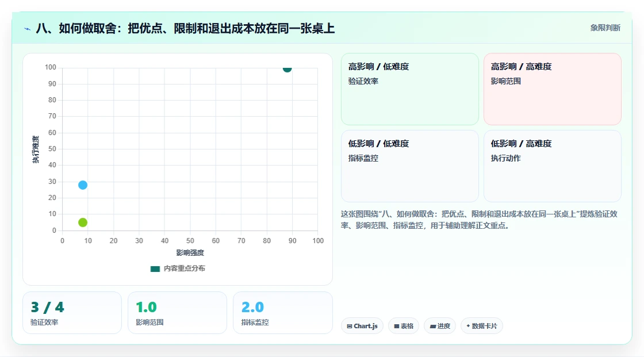
Task: Click the lime green scatter point near 5
Action: (83, 222)
